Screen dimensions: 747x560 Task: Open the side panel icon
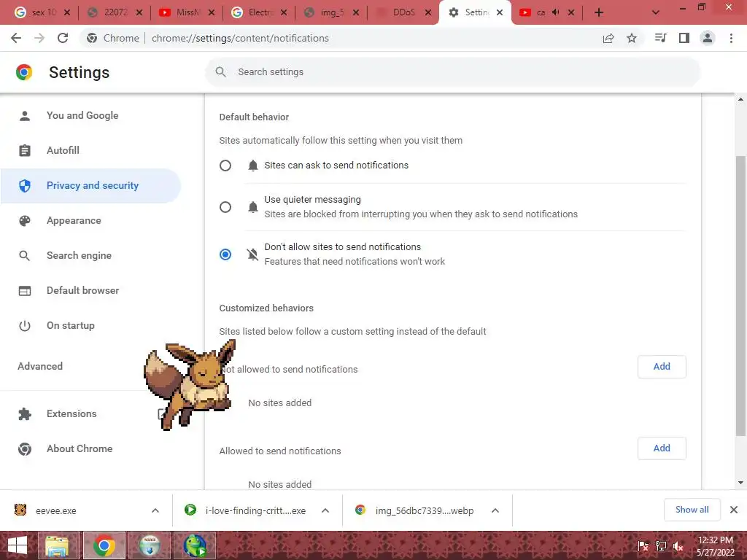pyautogui.click(x=684, y=38)
